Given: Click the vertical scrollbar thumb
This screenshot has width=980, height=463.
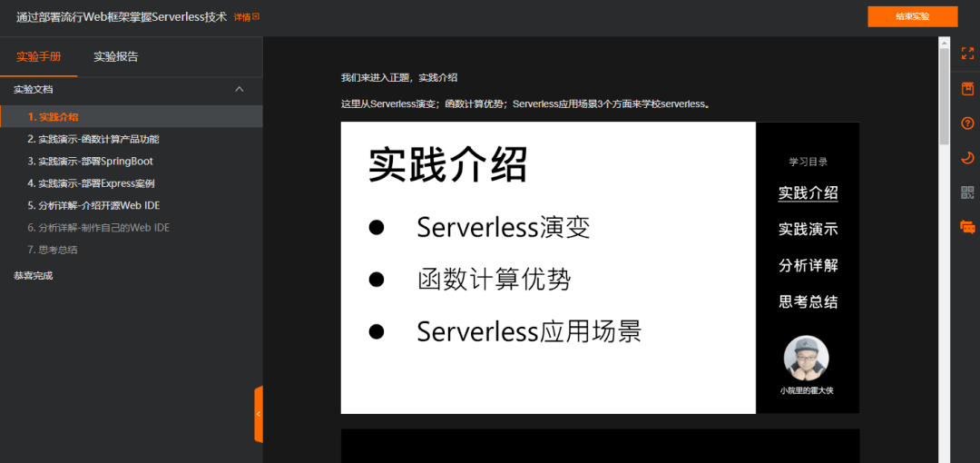Looking at the screenshot, I should tap(945, 95).
